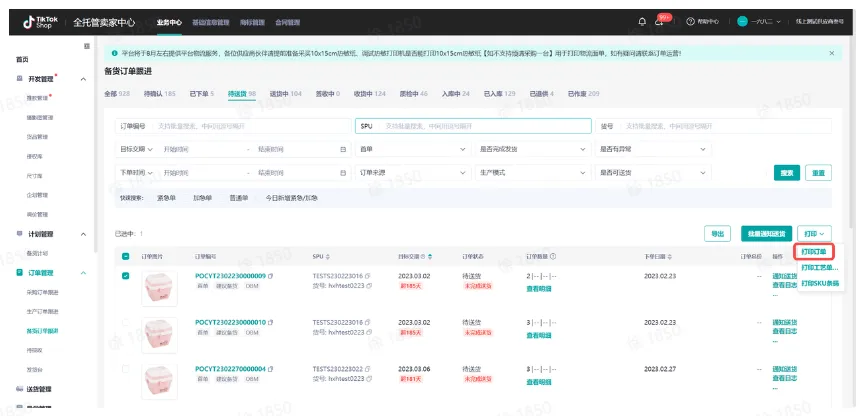This screenshot has height=416, width=866.
Task: Click the 计划管理 sidebar section icon
Action: (20, 234)
